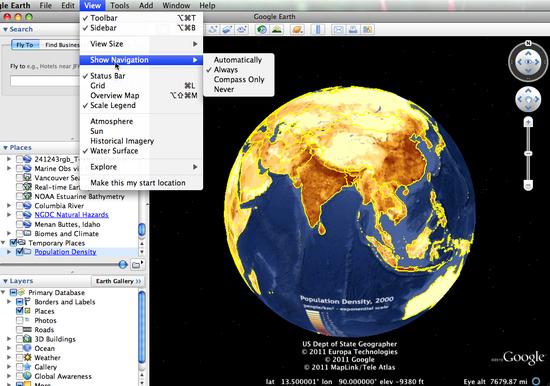This screenshot has height=386, width=550.
Task: Click the Email envelope toolbar icon
Action: click(338, 29)
